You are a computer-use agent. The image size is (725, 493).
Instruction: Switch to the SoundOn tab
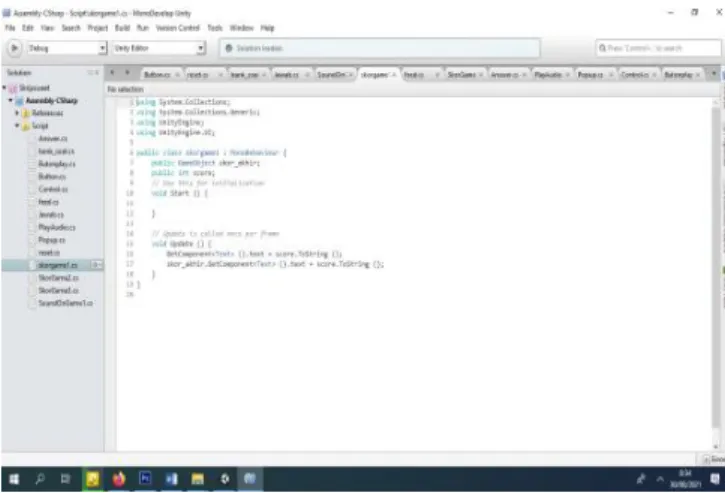tap(331, 75)
